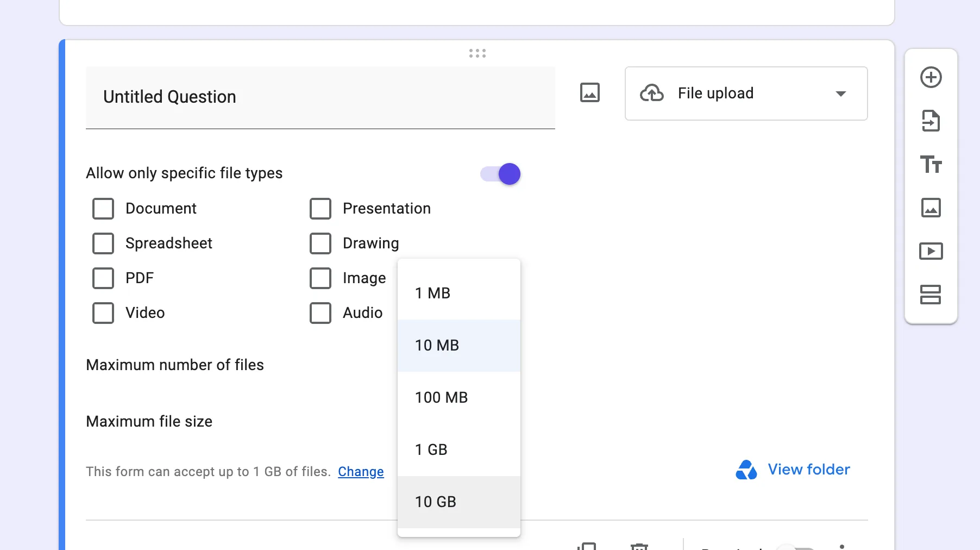Click the Change link for form size limit
This screenshot has height=550, width=980.
(x=361, y=472)
